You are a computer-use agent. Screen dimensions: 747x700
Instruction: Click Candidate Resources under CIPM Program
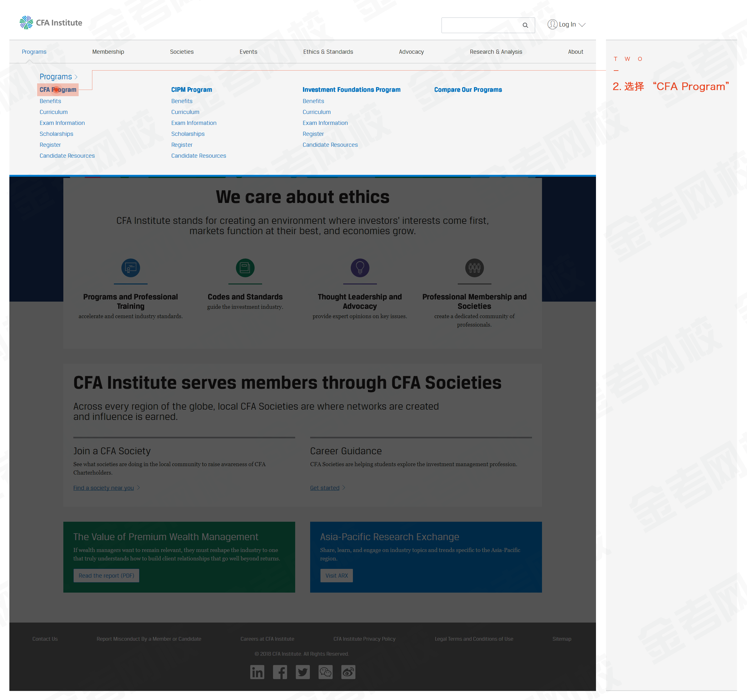coord(199,155)
